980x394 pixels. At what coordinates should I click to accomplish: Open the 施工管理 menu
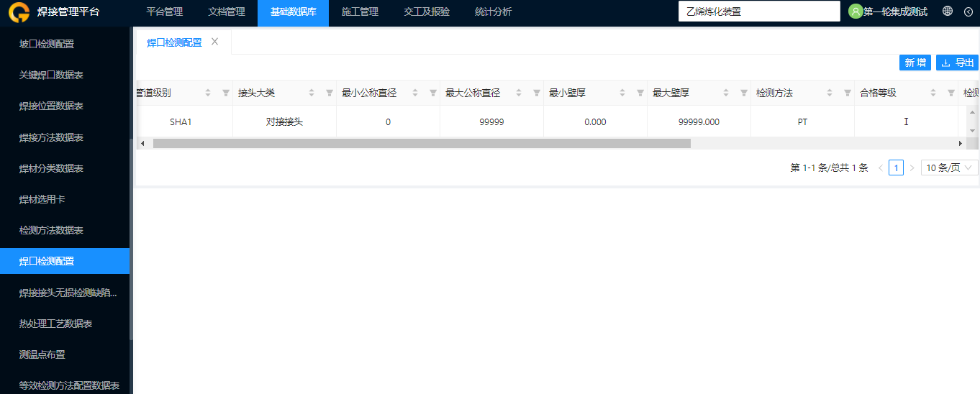point(360,12)
